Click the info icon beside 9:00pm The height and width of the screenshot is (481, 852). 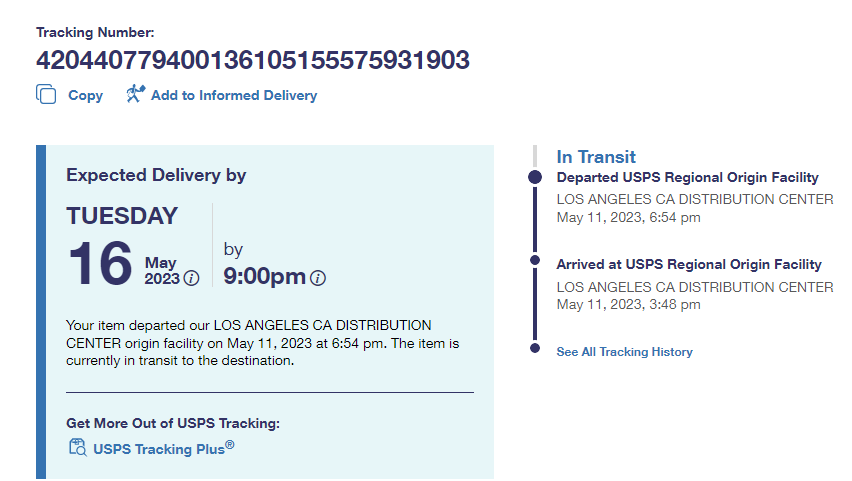click(x=318, y=278)
